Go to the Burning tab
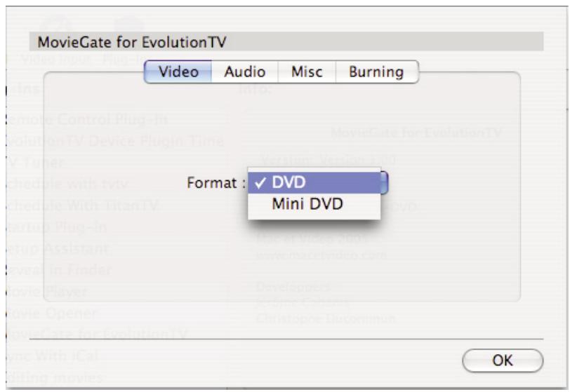Viewport: 570px width, 392px height. coord(376,71)
